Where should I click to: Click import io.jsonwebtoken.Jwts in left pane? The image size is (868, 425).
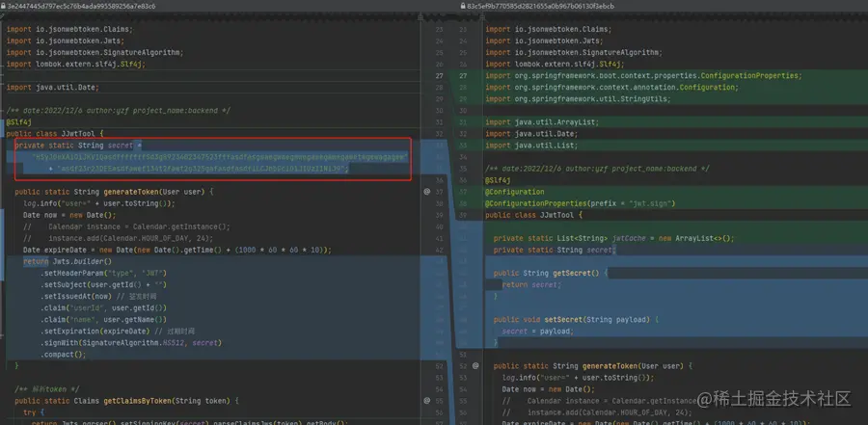66,40
